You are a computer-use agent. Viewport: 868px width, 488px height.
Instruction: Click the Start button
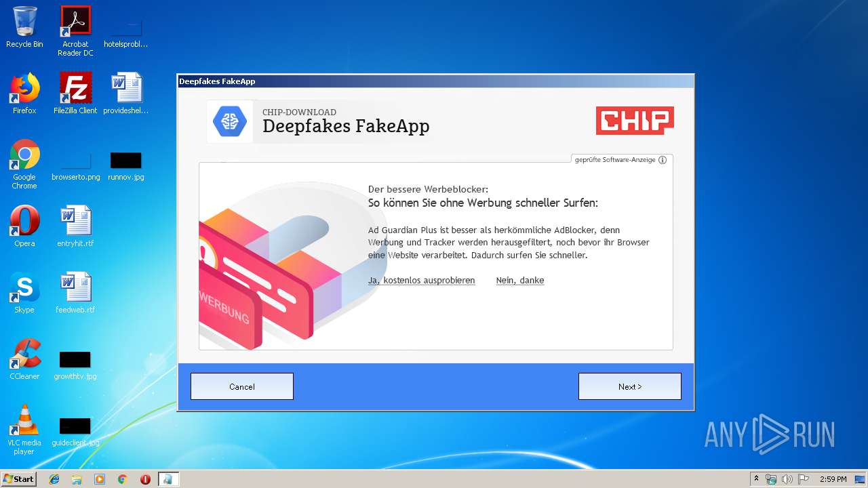pos(18,479)
